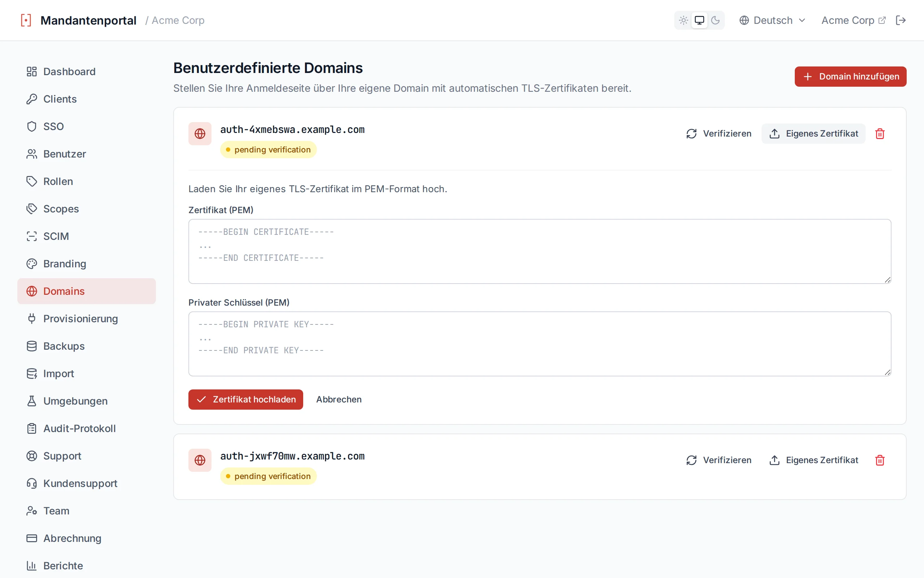Image resolution: width=924 pixels, height=578 pixels.
Task: Click auth-jxwf70mw.example.com domain name
Action: [292, 456]
